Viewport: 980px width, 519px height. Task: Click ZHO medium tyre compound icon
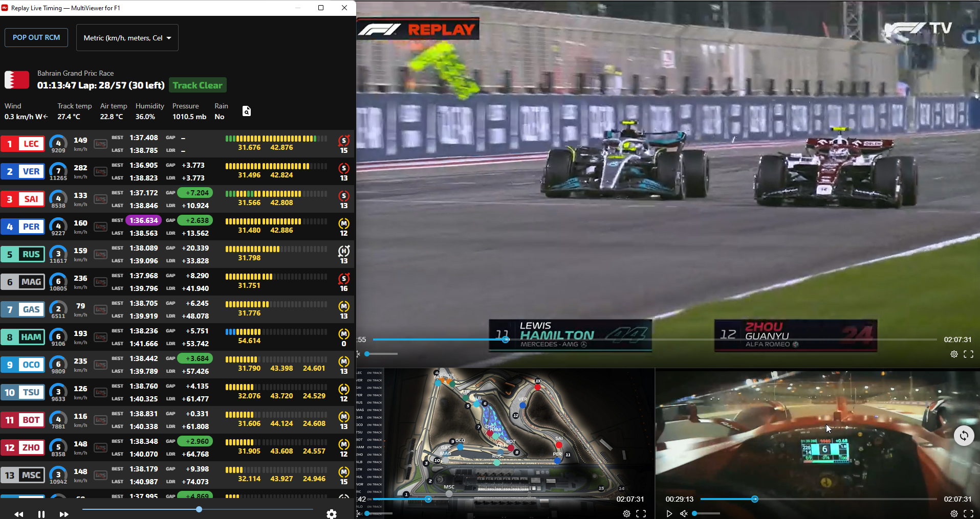344,444
